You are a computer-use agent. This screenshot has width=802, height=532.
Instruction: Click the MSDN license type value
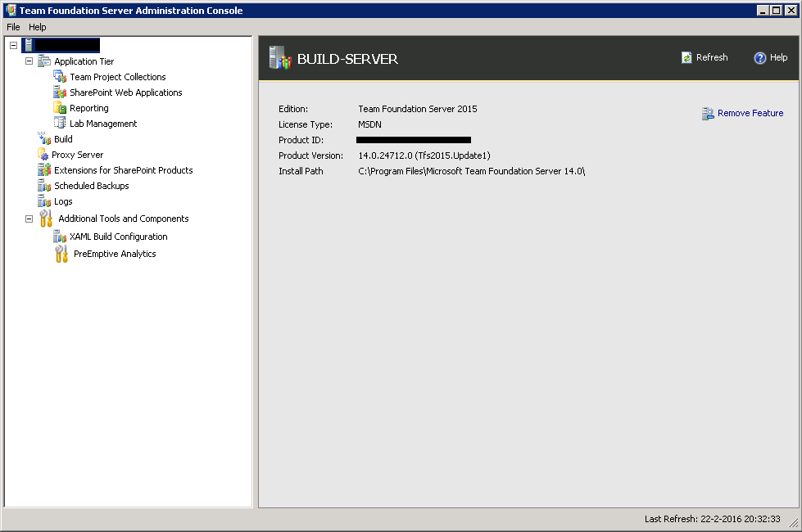[369, 124]
